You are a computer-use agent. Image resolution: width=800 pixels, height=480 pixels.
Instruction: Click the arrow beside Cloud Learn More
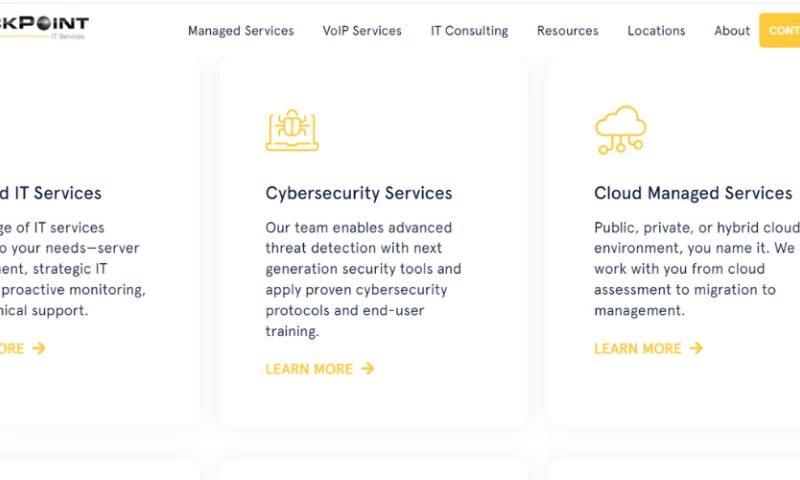pos(696,349)
